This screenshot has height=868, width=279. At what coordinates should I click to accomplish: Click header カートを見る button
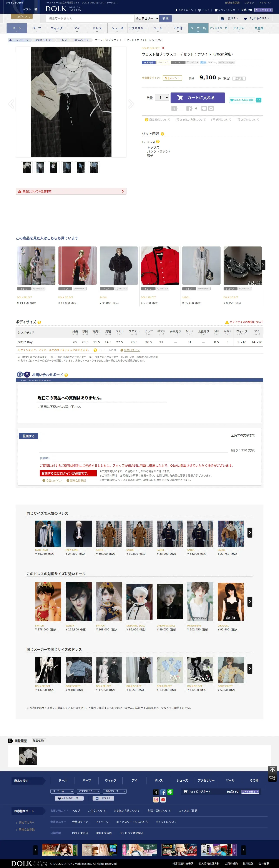(264, 10)
